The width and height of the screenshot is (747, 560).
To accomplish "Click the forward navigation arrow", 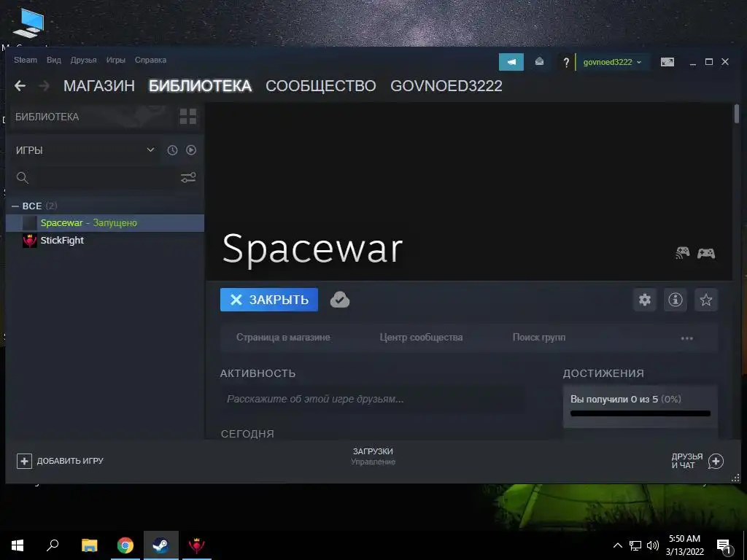I will 44,86.
